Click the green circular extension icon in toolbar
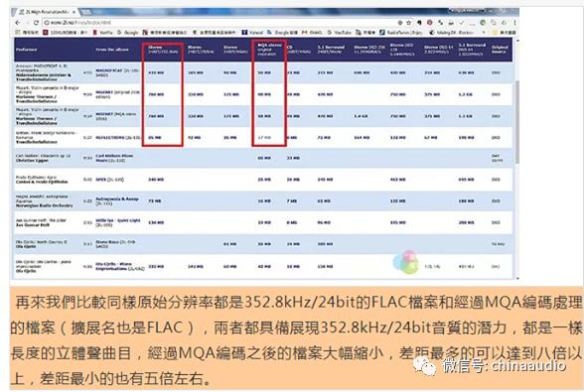 tap(483, 23)
